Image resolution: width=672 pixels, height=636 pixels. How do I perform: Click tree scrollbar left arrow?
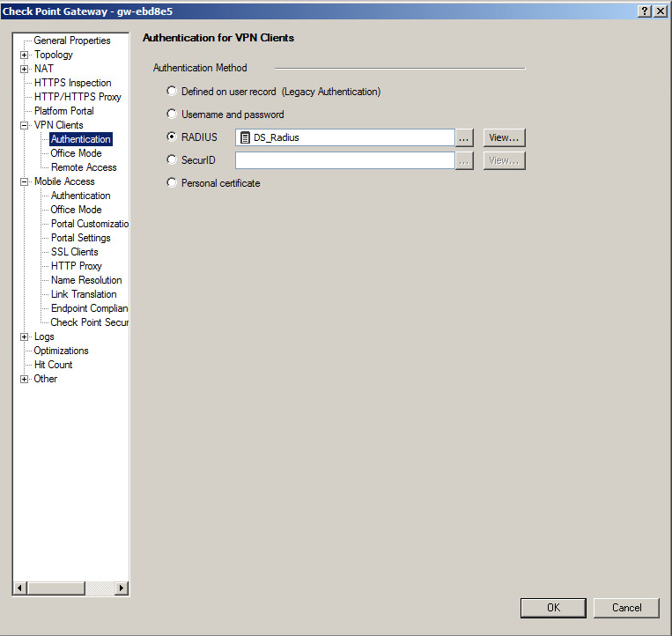pyautogui.click(x=20, y=588)
